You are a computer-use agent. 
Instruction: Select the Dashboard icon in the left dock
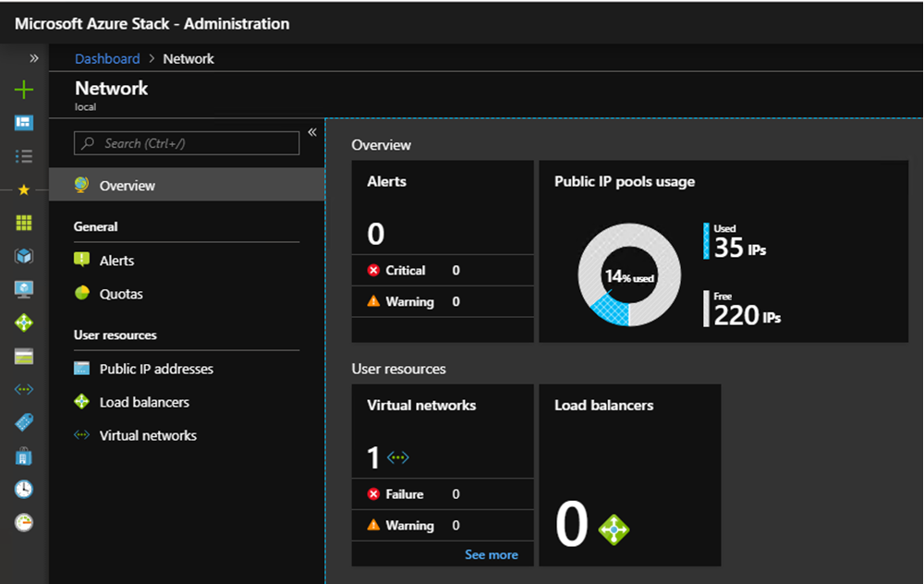(24, 122)
